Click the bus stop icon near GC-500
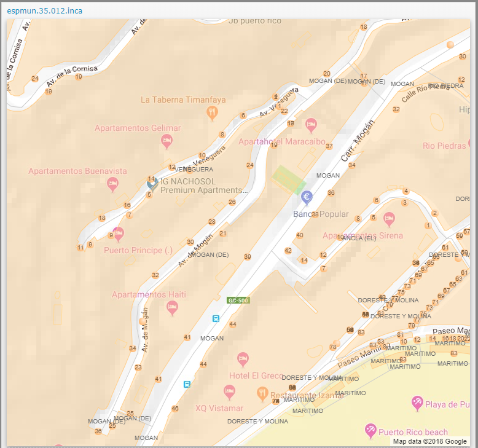Image resolution: width=478 pixels, height=448 pixels. coord(216,318)
